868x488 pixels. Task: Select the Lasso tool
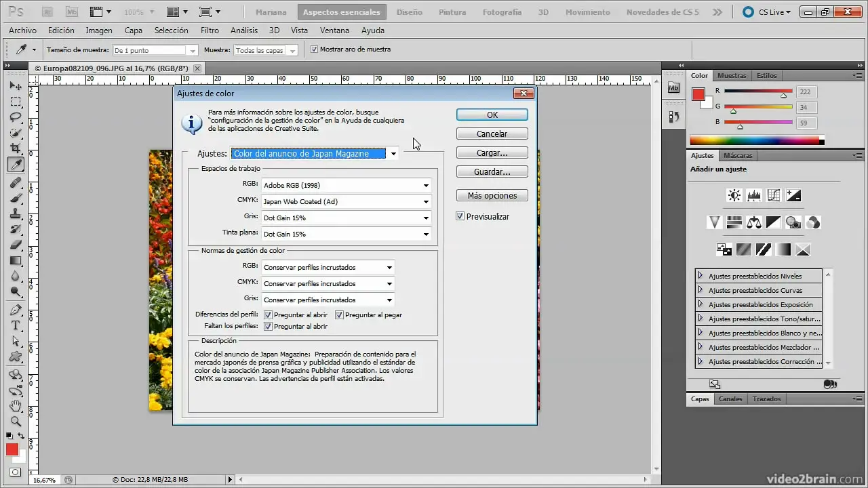(x=15, y=117)
